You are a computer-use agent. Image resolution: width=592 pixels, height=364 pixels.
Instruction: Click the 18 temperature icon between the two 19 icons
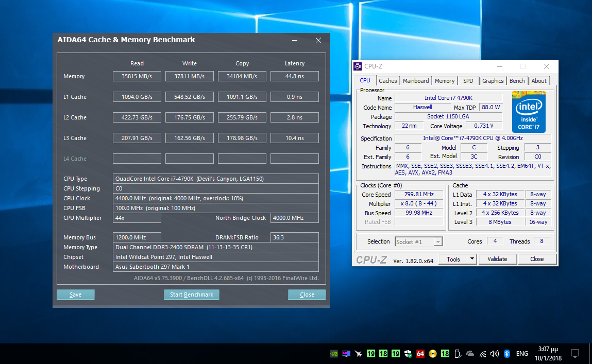click(x=383, y=353)
